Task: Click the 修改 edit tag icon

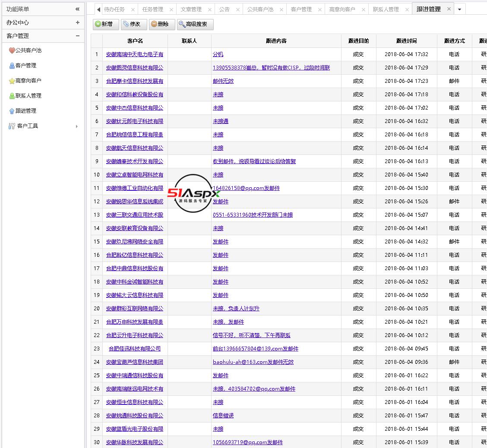Action: click(x=126, y=24)
